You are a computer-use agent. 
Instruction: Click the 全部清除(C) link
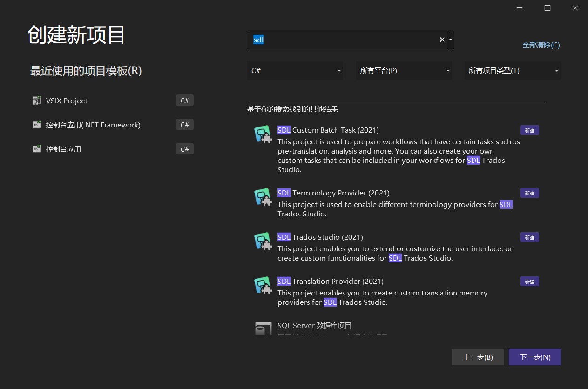pos(541,45)
